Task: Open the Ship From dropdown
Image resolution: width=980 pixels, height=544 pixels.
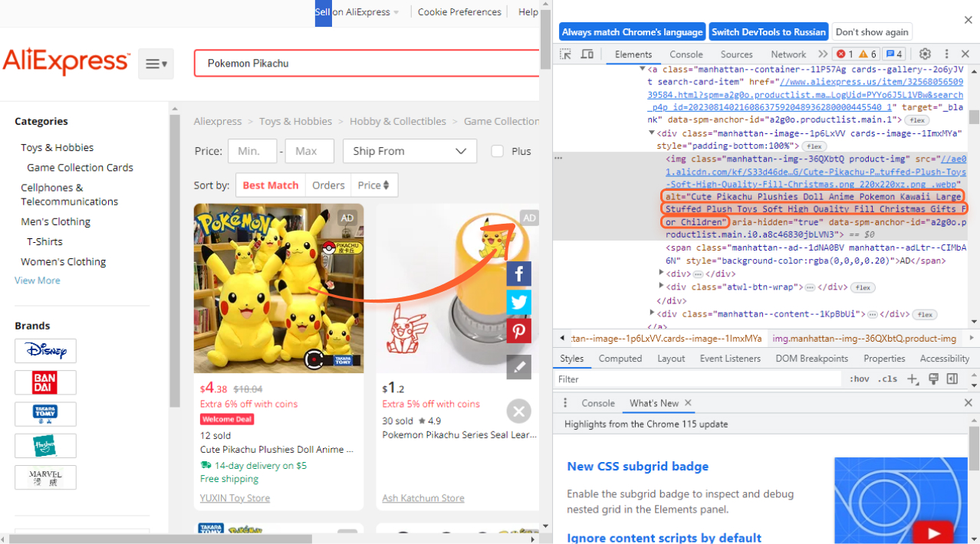Action: tap(409, 151)
